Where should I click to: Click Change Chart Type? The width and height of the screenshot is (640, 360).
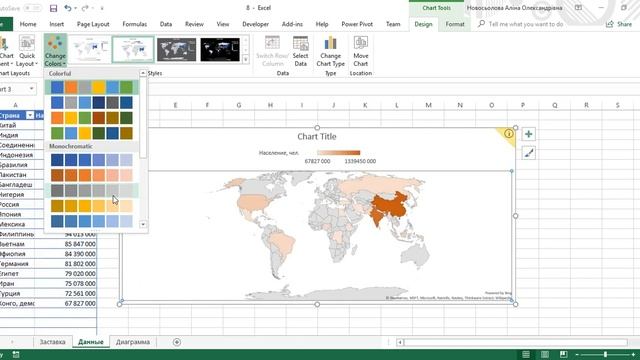[x=330, y=51]
